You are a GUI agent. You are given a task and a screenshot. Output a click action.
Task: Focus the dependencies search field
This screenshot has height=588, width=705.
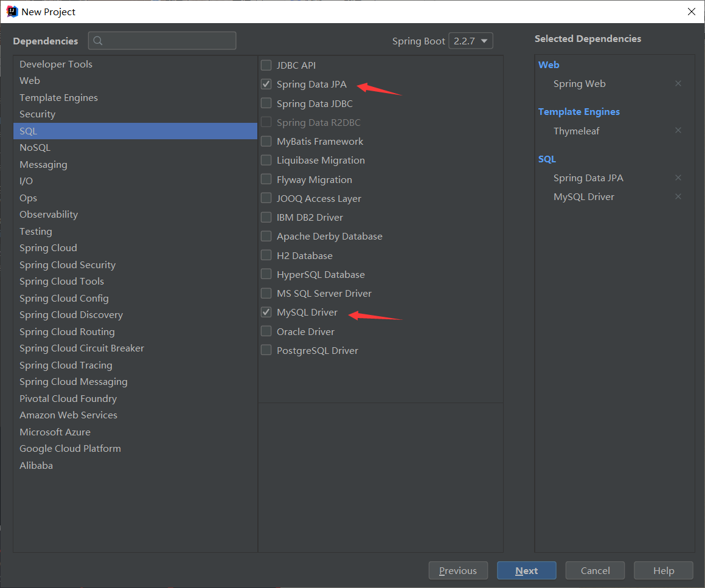coord(162,41)
